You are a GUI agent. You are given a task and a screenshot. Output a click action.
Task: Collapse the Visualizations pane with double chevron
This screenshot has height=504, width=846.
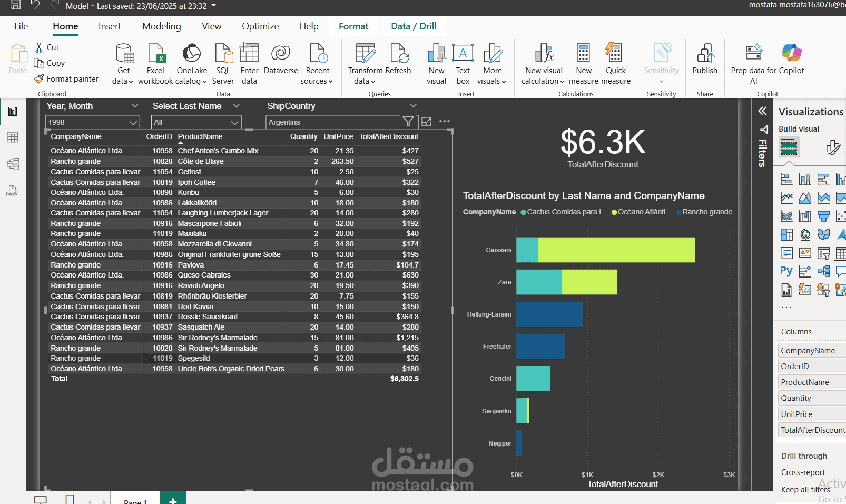coord(762,111)
